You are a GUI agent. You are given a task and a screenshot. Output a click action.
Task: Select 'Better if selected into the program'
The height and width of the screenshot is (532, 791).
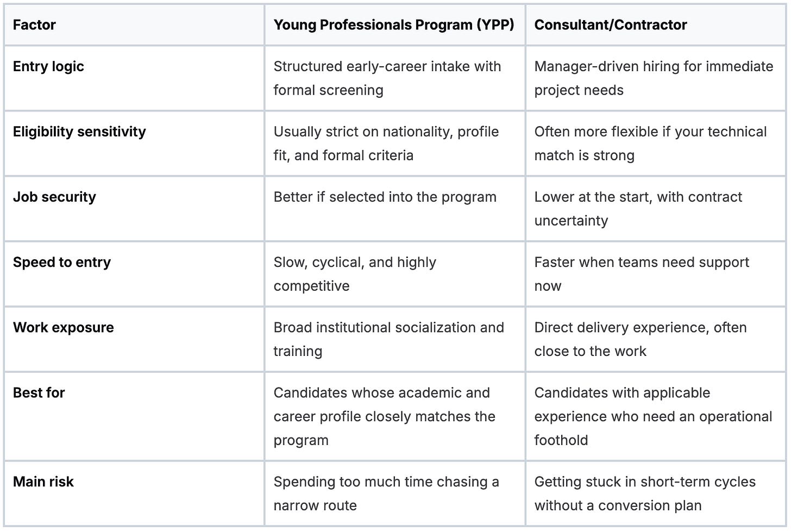click(x=385, y=197)
